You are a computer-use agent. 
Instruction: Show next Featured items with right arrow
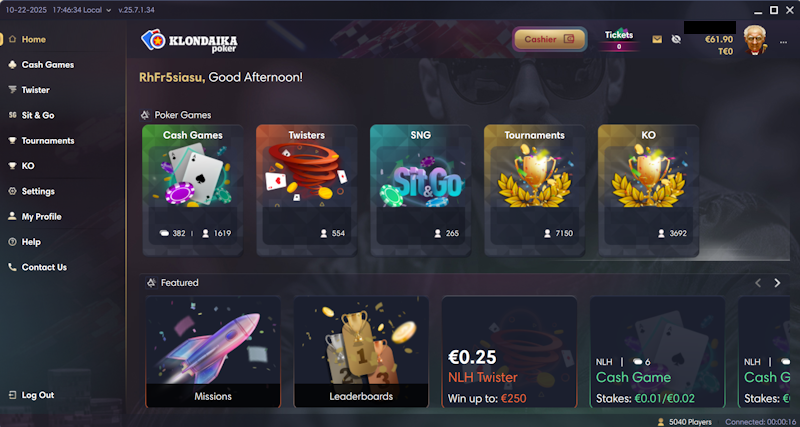pos(777,283)
